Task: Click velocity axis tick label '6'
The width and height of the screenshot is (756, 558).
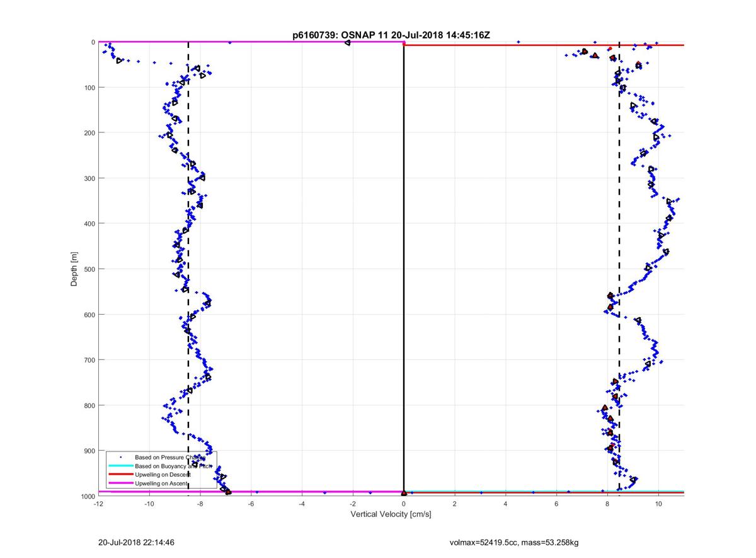Action: 557,504
